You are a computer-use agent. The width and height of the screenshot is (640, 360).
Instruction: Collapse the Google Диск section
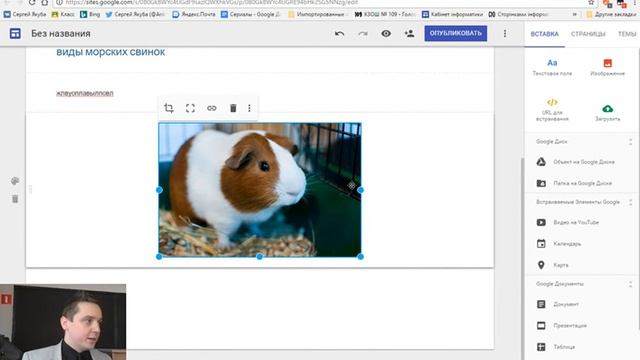630,142
